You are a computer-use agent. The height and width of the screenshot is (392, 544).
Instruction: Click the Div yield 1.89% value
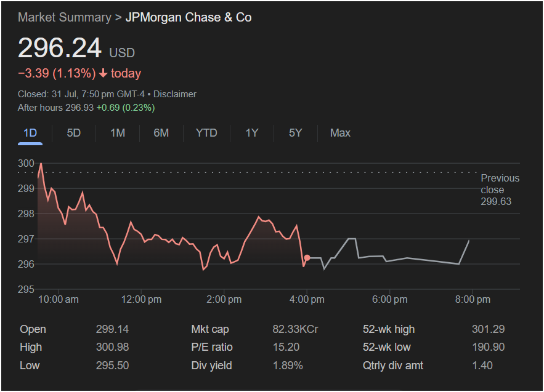(x=288, y=366)
